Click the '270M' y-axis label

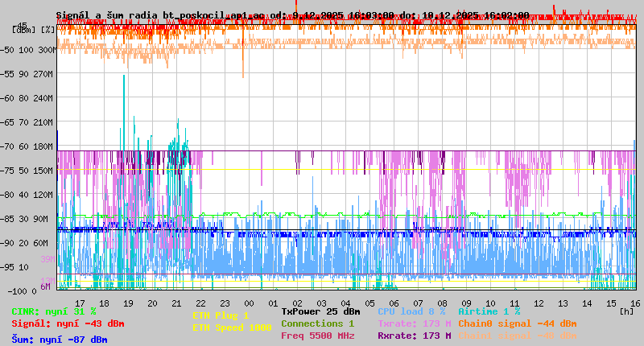pyautogui.click(x=45, y=74)
